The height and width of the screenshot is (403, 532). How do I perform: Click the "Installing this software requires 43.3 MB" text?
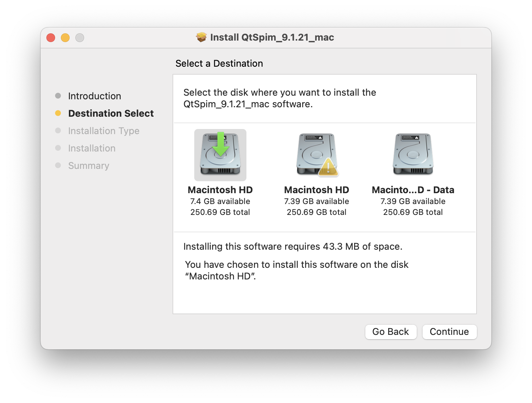coord(293,246)
